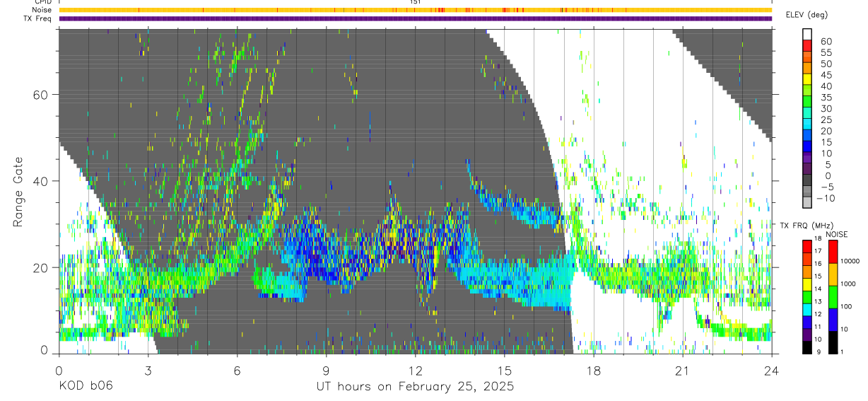
Task: Click the "6" tick on the UT hours axis
Action: [237, 370]
